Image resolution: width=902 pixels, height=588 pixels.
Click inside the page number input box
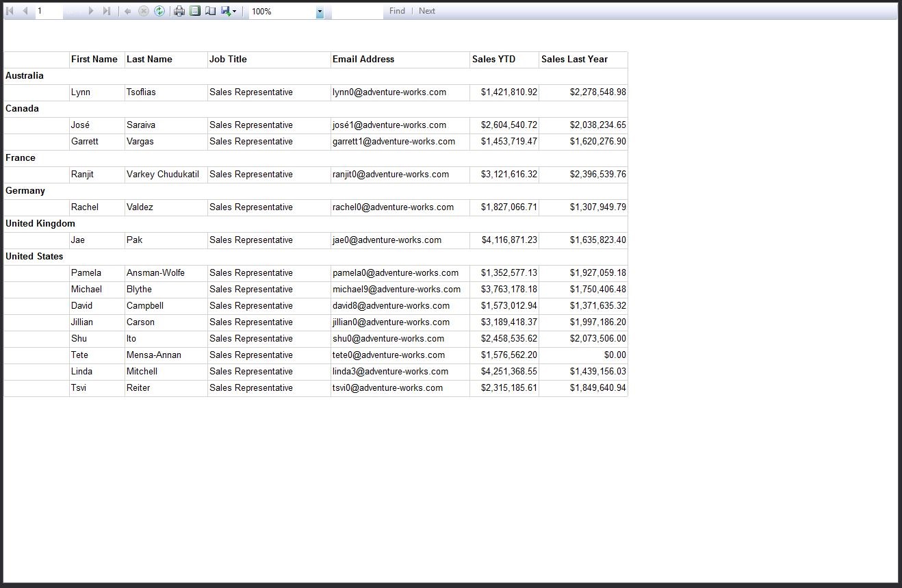point(49,11)
